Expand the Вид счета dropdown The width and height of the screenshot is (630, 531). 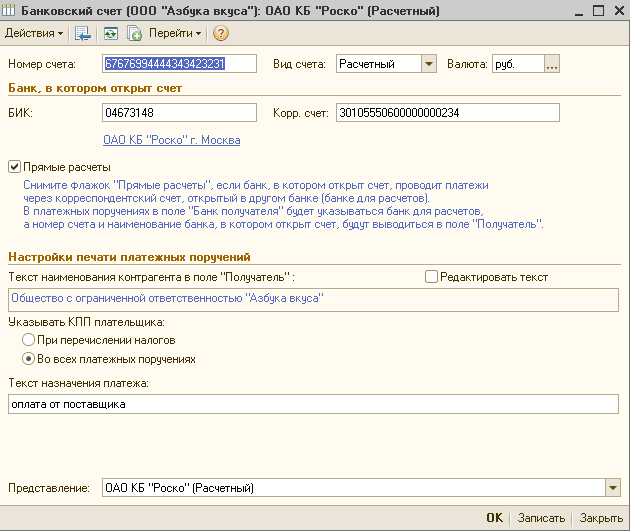(x=429, y=64)
